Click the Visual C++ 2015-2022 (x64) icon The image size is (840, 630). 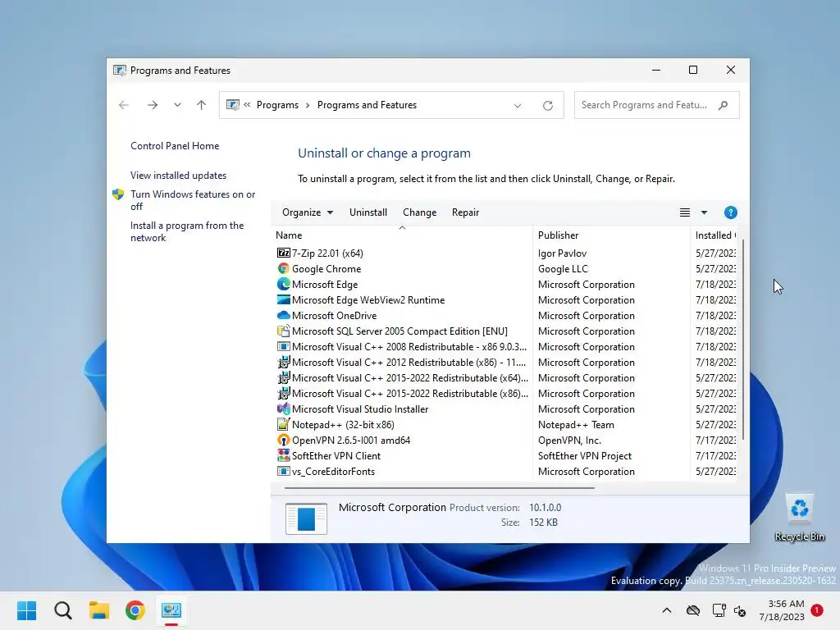coord(283,377)
